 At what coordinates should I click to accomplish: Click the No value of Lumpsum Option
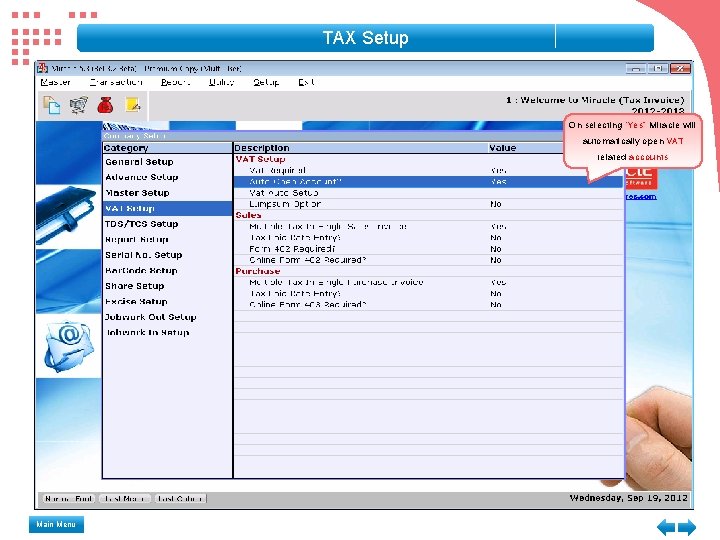[495, 204]
